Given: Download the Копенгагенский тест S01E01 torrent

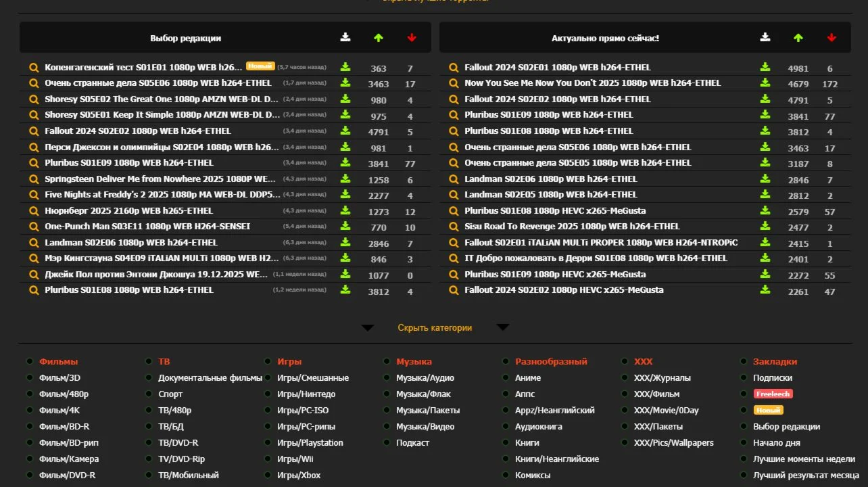Looking at the screenshot, I should coord(345,67).
